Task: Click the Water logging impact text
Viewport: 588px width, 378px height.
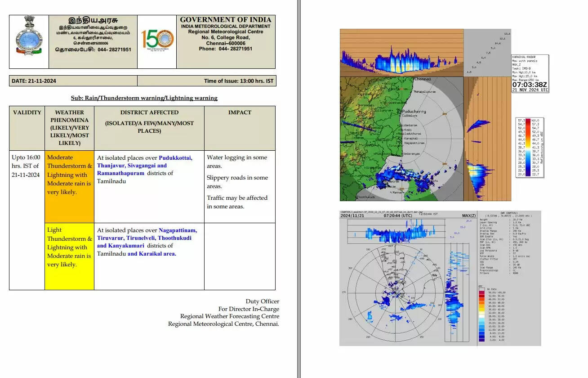Action: pos(237,162)
